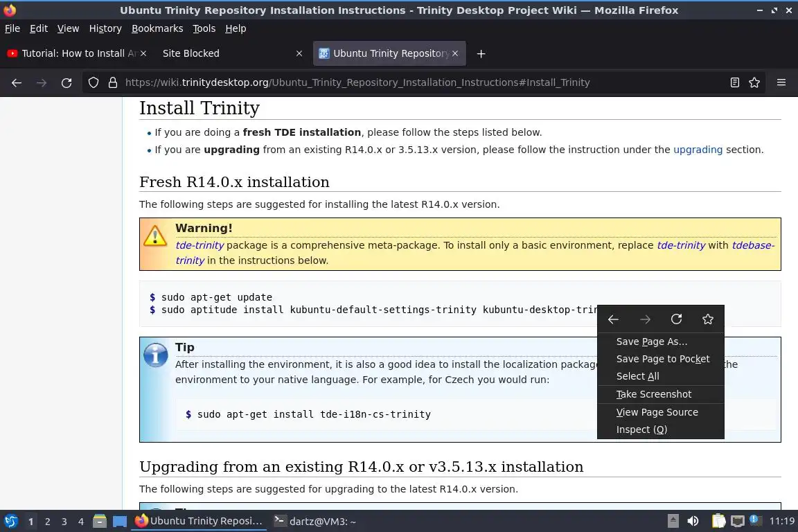Switch to workspace 4
This screenshot has width=798, height=532.
(80, 522)
